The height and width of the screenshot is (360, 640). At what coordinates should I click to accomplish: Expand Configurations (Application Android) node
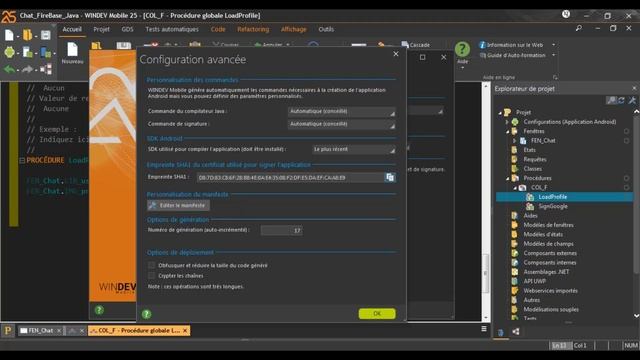(507, 122)
